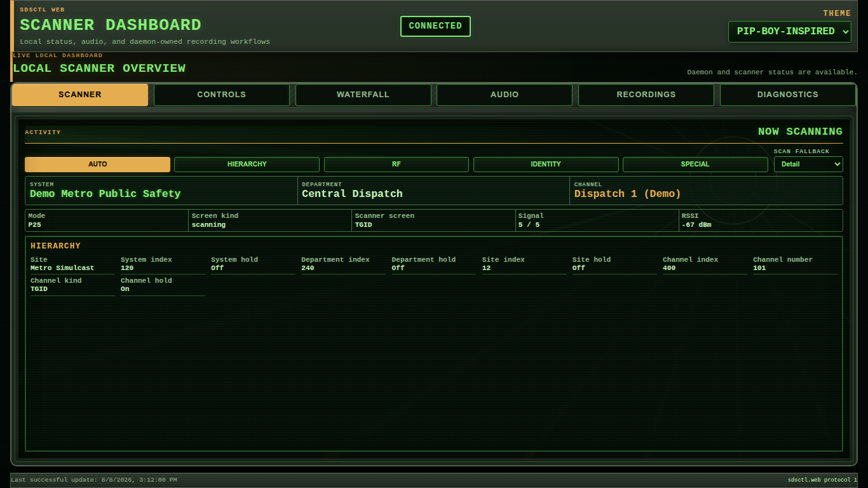
Task: Select the RF activity view button
Action: pos(397,165)
